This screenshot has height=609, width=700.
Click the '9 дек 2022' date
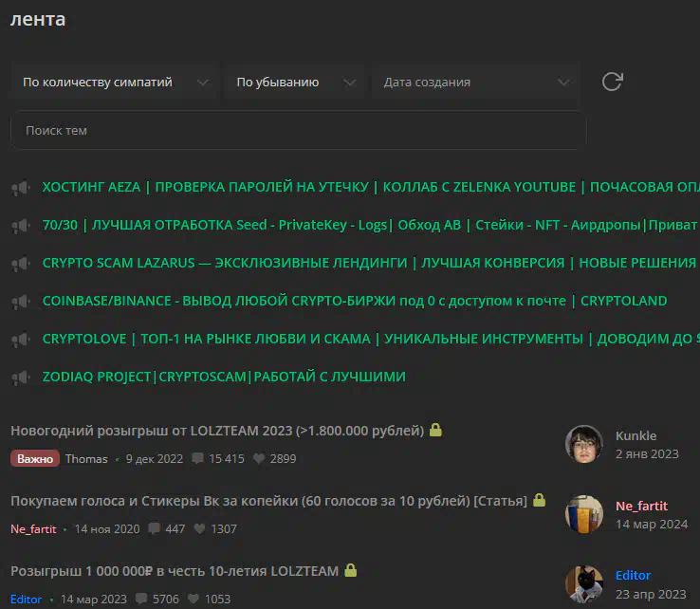(155, 459)
